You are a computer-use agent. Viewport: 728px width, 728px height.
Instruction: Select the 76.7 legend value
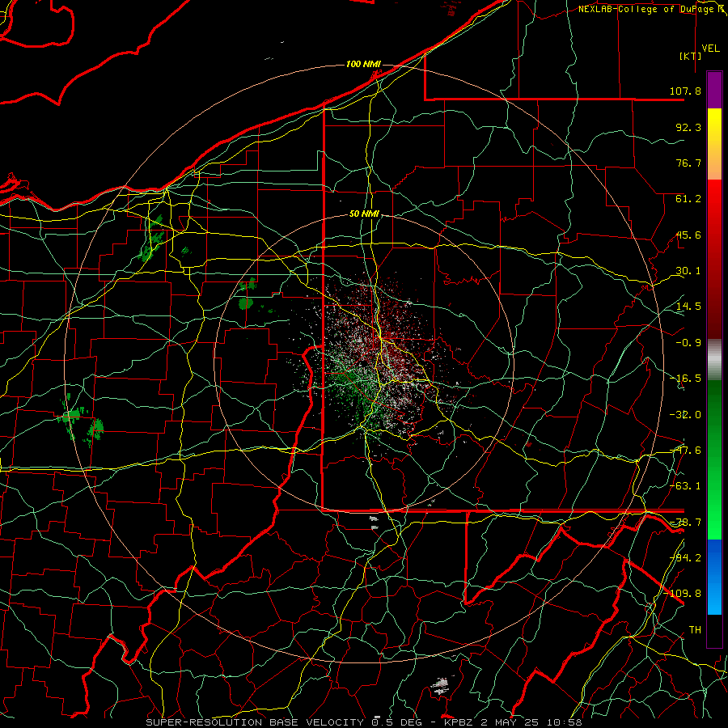click(x=688, y=163)
